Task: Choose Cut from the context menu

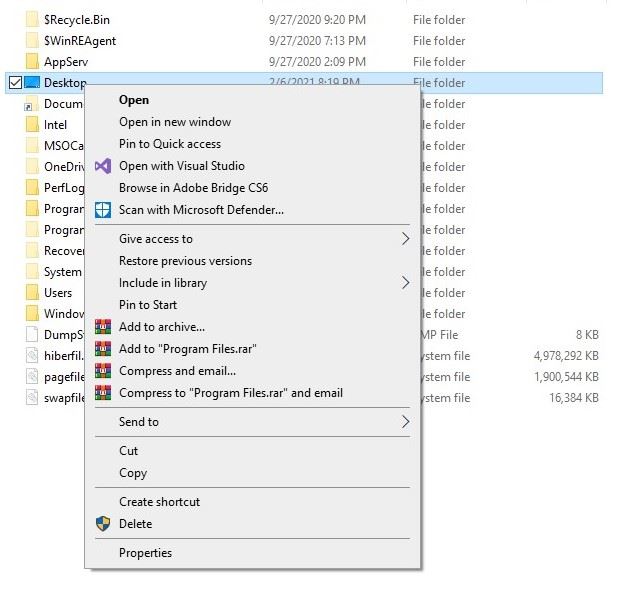Action: pyautogui.click(x=253, y=451)
